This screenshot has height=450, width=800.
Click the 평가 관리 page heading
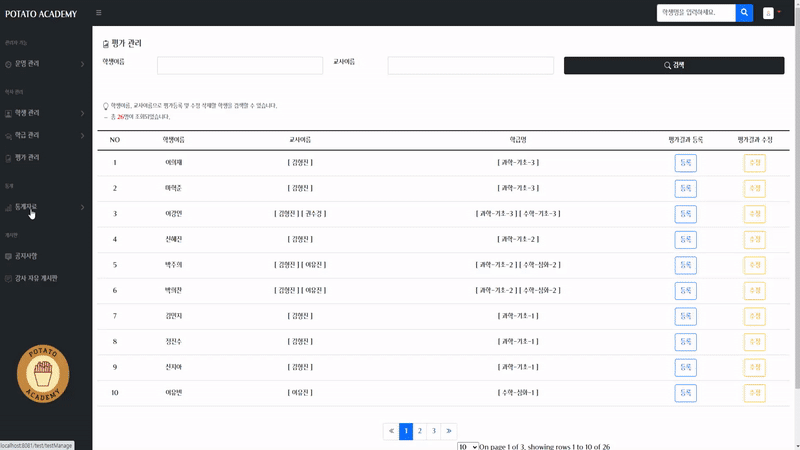pos(126,43)
